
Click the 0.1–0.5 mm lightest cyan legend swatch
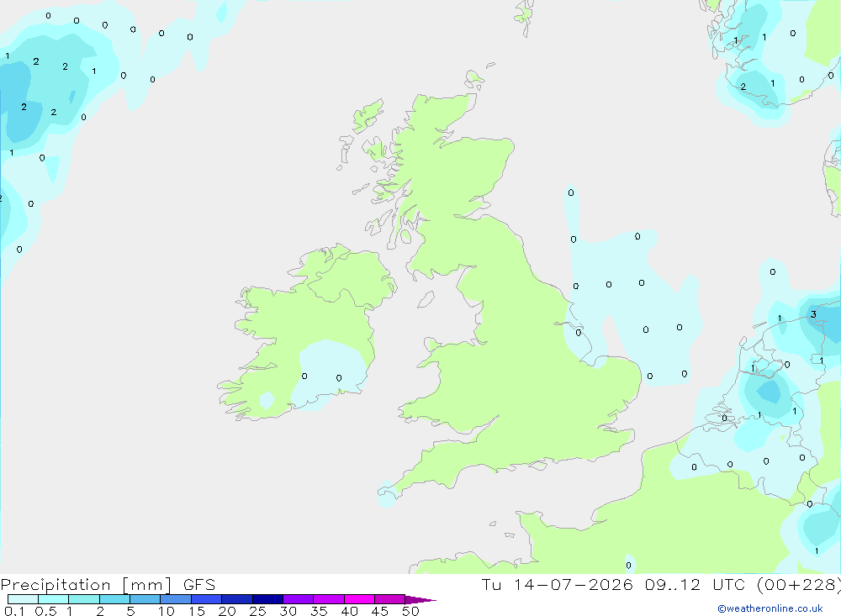pyautogui.click(x=23, y=599)
